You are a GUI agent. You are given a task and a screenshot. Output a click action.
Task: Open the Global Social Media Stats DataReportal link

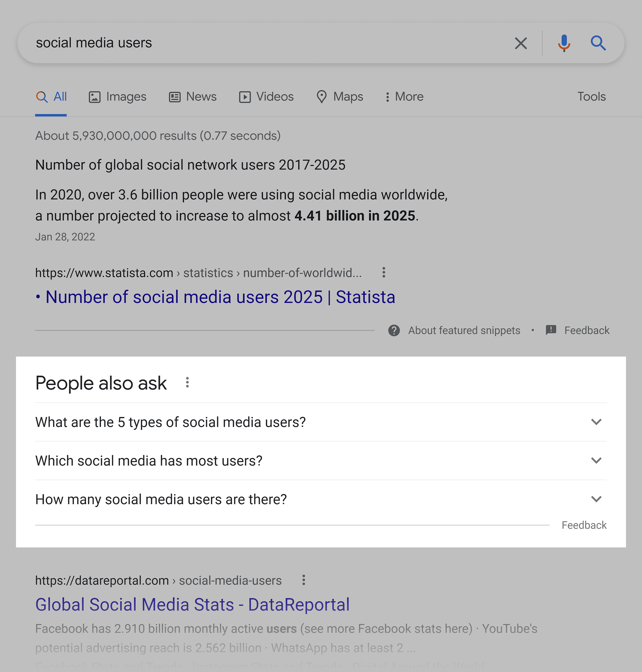(x=192, y=604)
